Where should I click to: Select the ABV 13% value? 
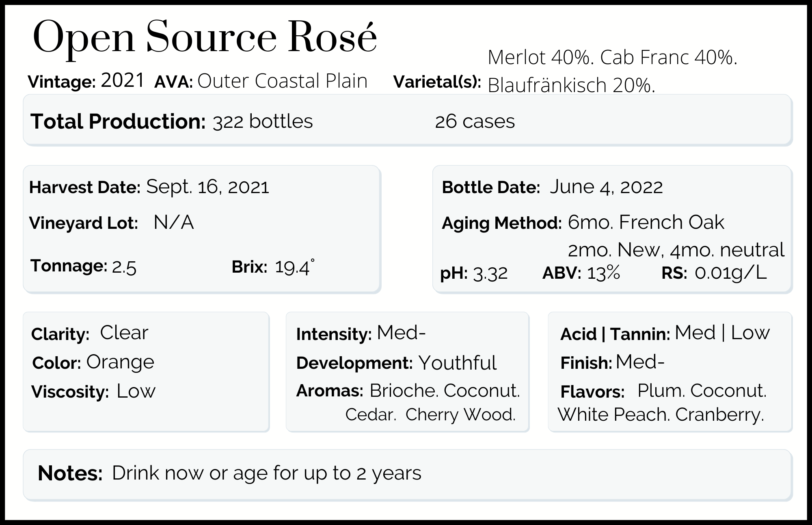point(603,273)
